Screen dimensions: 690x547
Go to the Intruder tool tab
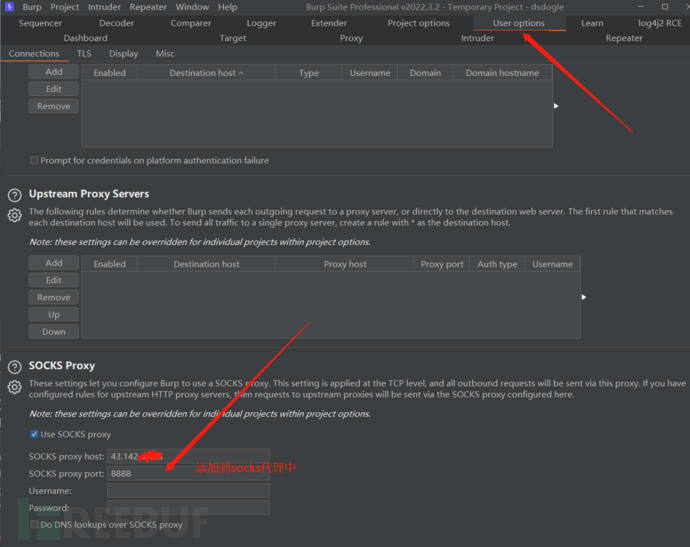click(x=477, y=38)
